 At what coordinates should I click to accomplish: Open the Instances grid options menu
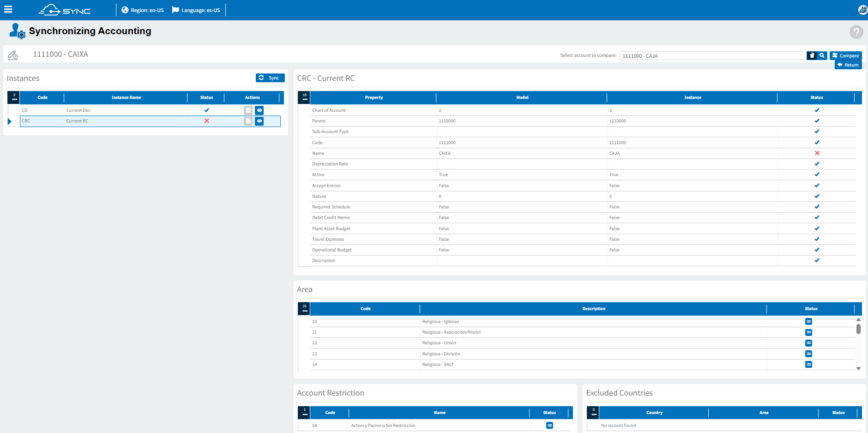(14, 98)
